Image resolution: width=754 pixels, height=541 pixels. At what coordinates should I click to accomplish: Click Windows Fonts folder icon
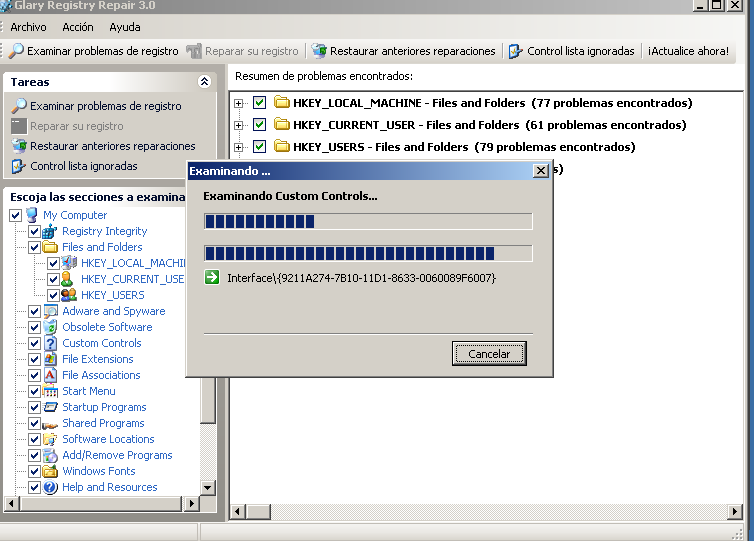[x=50, y=471]
